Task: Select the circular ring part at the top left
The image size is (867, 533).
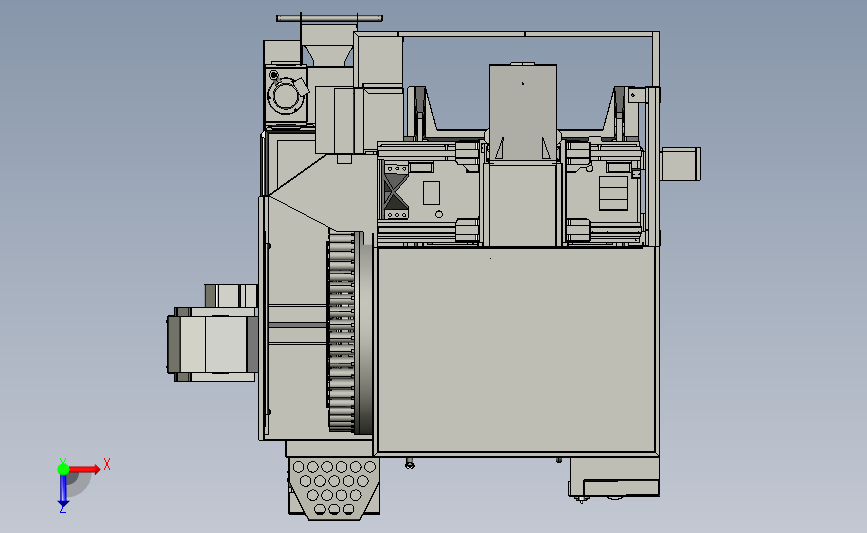Action: click(x=286, y=95)
